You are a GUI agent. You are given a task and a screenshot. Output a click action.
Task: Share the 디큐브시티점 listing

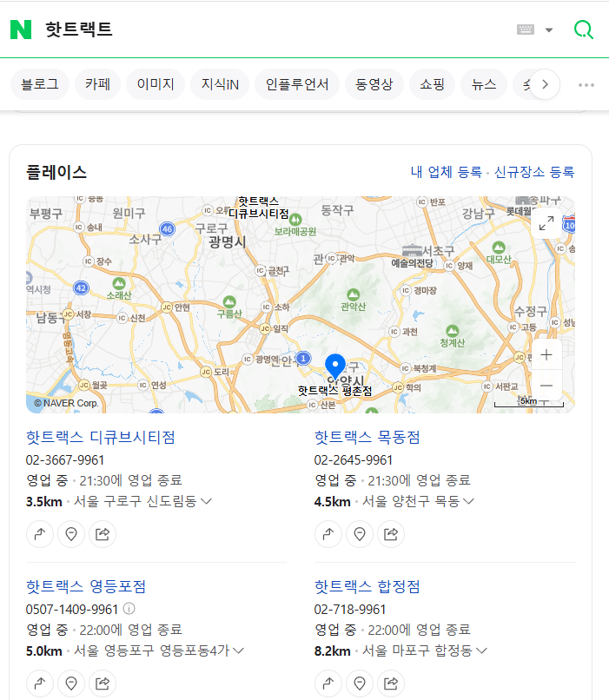click(103, 534)
